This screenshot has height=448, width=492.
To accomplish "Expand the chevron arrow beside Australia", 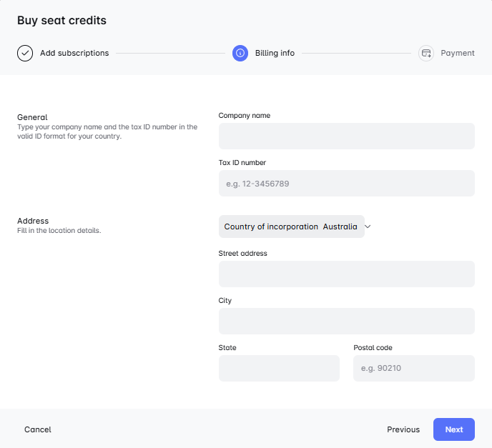I will coord(368,227).
